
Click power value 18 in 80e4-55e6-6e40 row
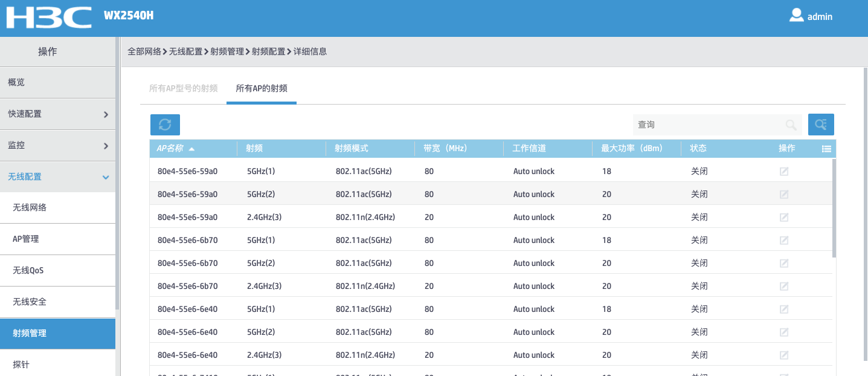pyautogui.click(x=606, y=310)
